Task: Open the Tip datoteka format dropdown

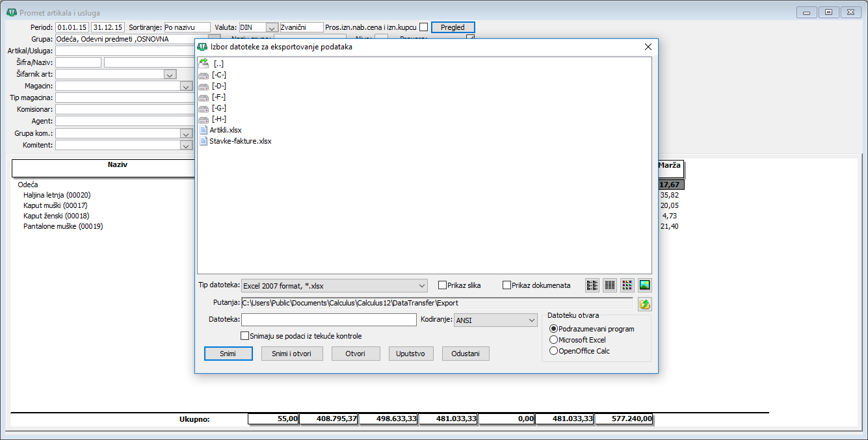Action: click(x=421, y=285)
